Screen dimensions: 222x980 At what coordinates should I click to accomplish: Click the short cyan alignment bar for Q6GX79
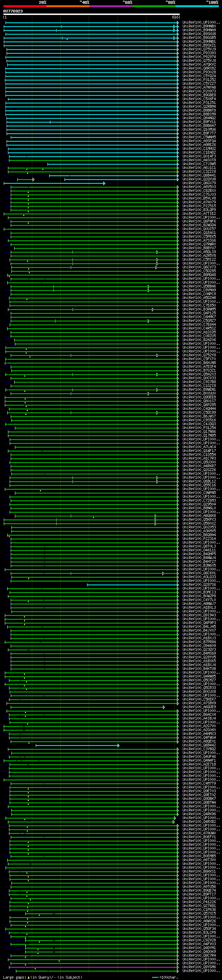[x=54, y=183]
